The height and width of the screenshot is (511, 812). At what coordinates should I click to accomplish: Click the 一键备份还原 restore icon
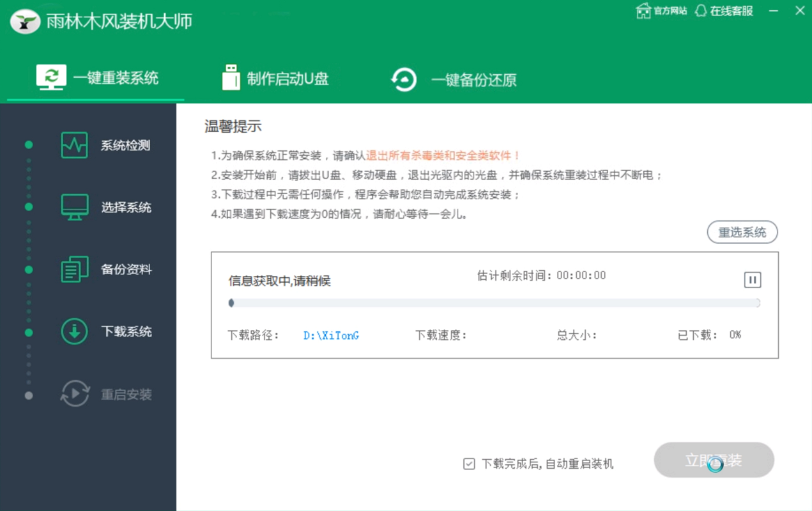(404, 80)
